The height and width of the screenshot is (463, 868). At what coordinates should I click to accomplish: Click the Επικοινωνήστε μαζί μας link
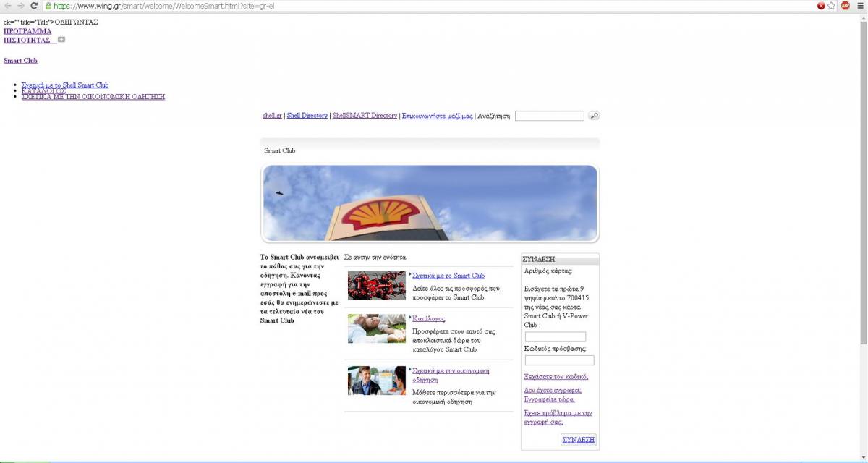tap(437, 116)
